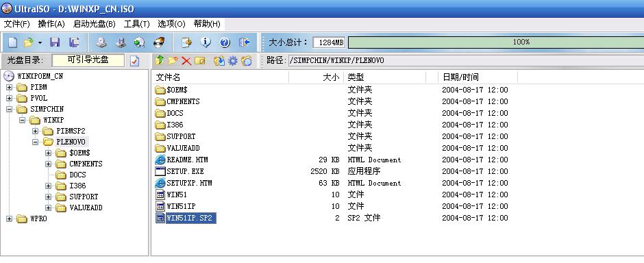Click the Make CD/DVD image icon
Viewport: 644px width, 263px height.
coord(121,42)
